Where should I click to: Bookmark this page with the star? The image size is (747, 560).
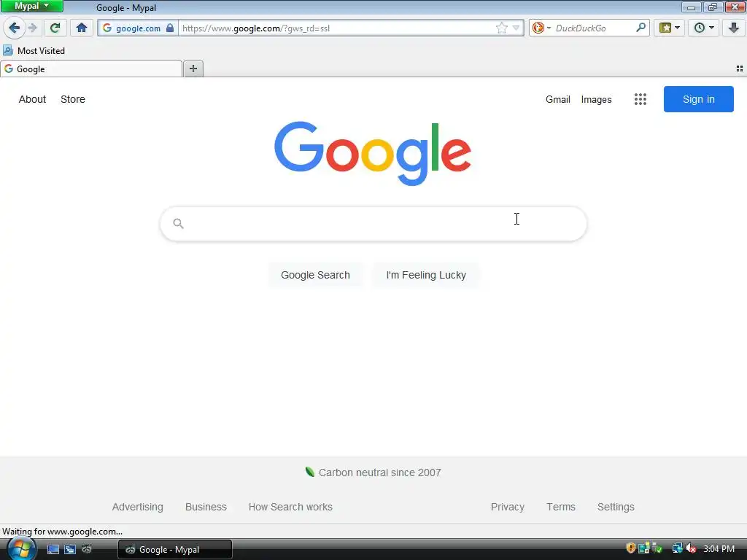502,28
